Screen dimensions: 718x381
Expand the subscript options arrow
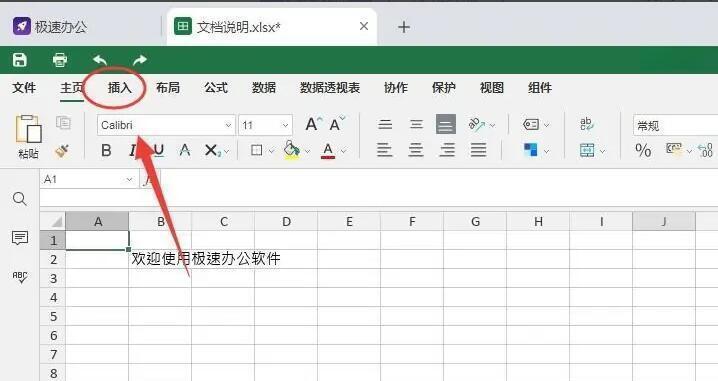coord(227,151)
